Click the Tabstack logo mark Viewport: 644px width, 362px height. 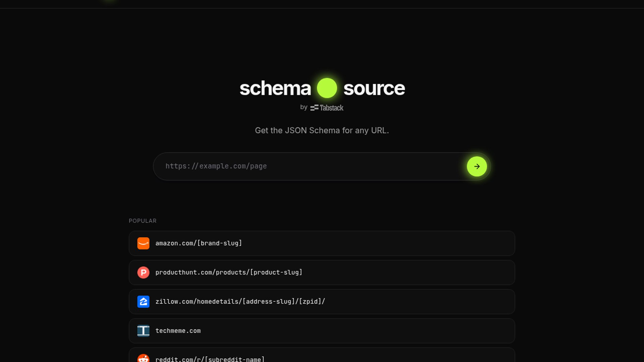[314, 108]
